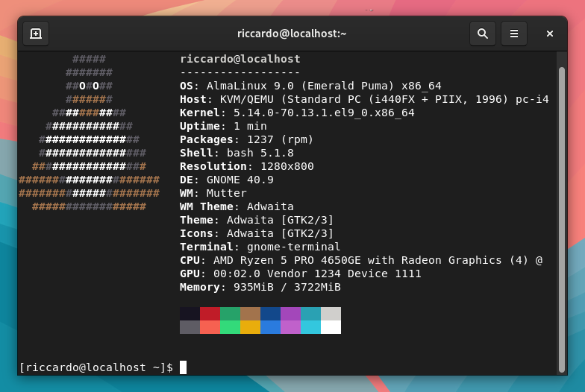Open a new terminal tab
585x392 pixels.
[36, 34]
